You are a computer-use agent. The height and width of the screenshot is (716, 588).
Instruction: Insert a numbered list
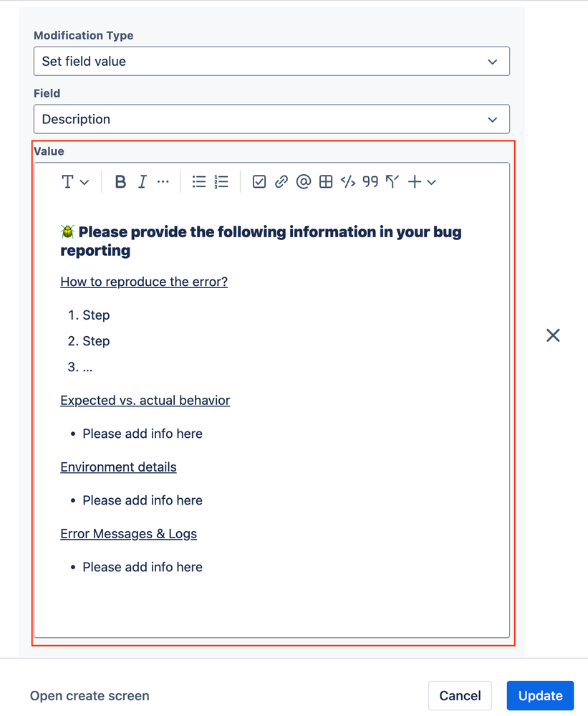(x=221, y=181)
